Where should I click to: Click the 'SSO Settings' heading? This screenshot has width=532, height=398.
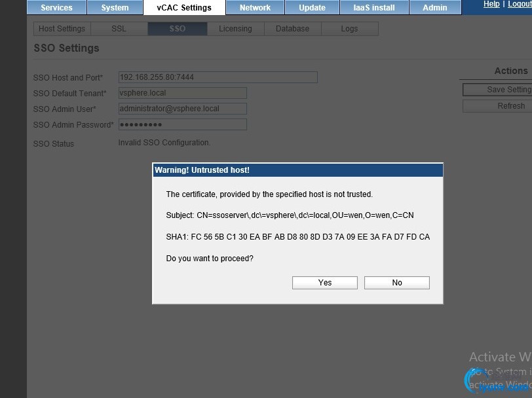tap(67, 48)
